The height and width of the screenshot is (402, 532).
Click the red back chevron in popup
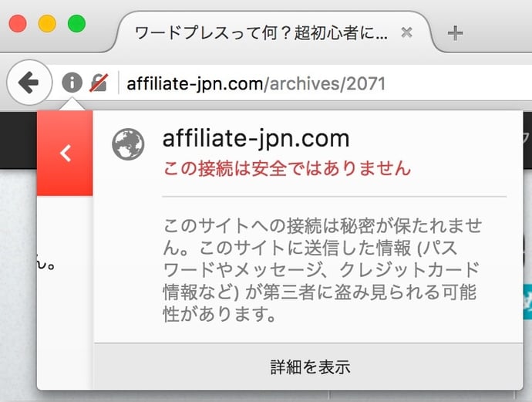[65, 154]
